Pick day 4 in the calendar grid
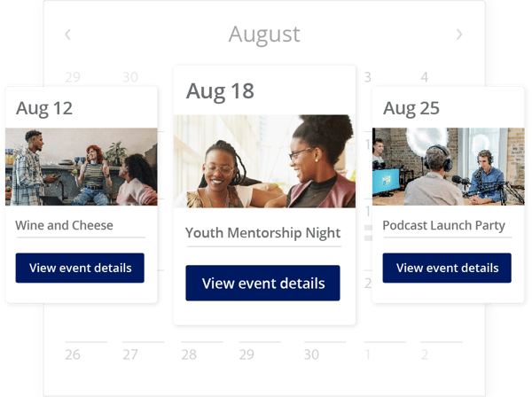 425,77
